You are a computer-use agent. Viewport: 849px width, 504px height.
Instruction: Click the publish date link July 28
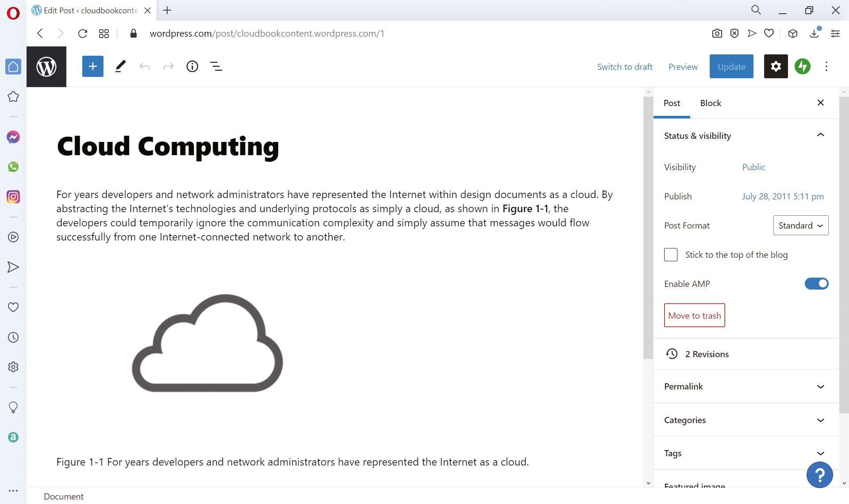782,195
